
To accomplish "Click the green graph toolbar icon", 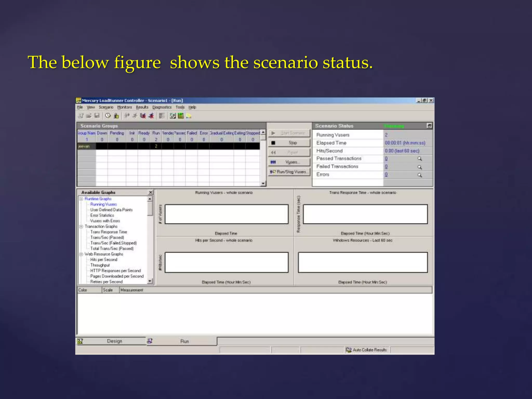I will pyautogui.click(x=181, y=116).
